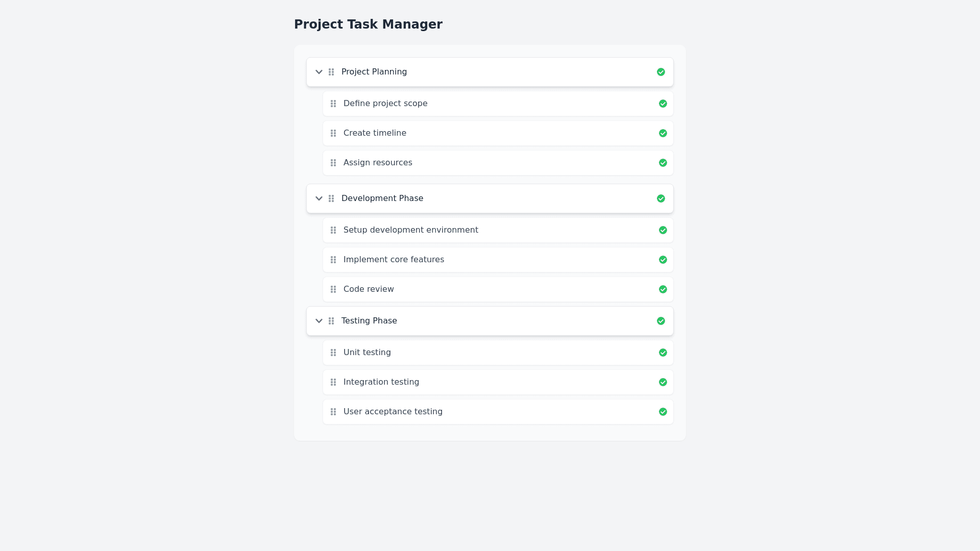The height and width of the screenshot is (551, 980).
Task: Uncheck the Setup development environment task
Action: (x=663, y=230)
